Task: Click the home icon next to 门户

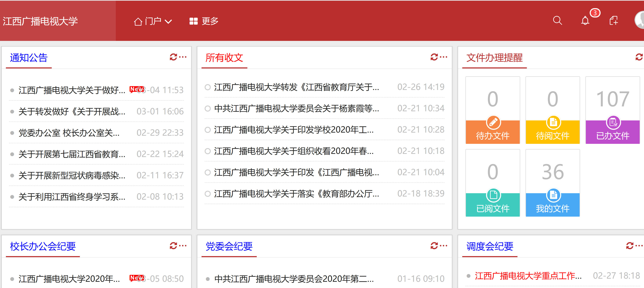Action: (x=138, y=21)
